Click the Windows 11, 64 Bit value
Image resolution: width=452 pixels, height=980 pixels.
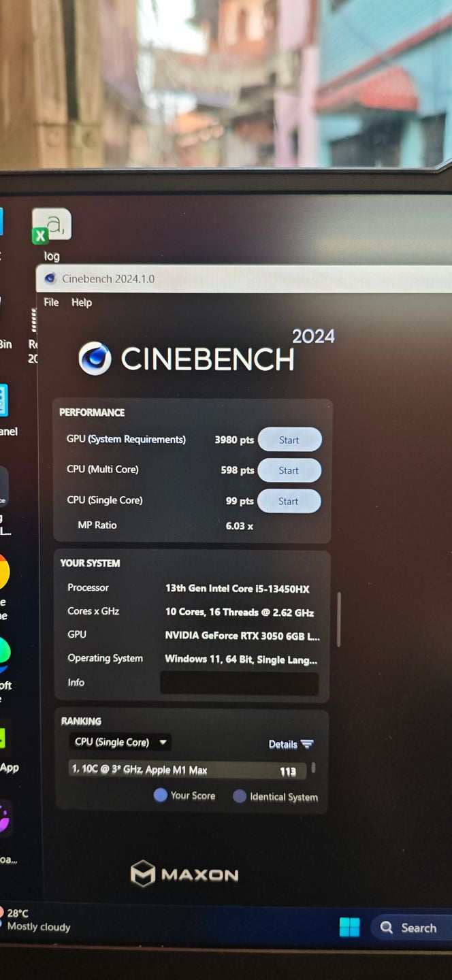pos(241,659)
